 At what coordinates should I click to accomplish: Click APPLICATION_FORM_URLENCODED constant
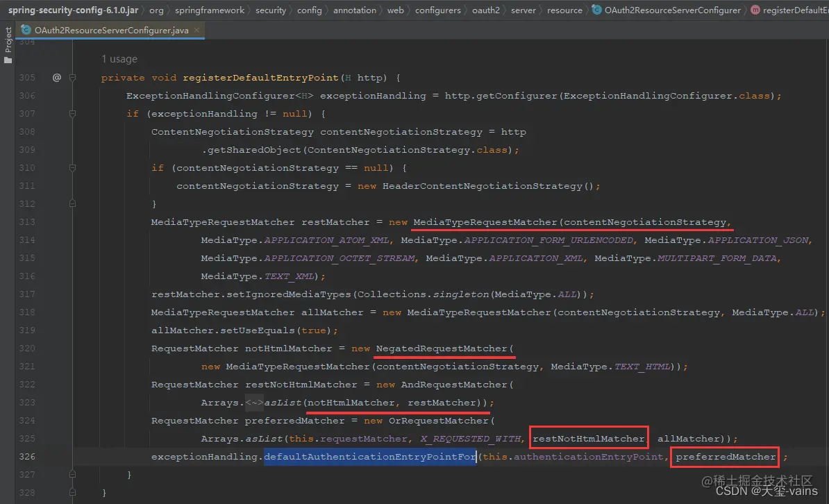click(x=549, y=240)
